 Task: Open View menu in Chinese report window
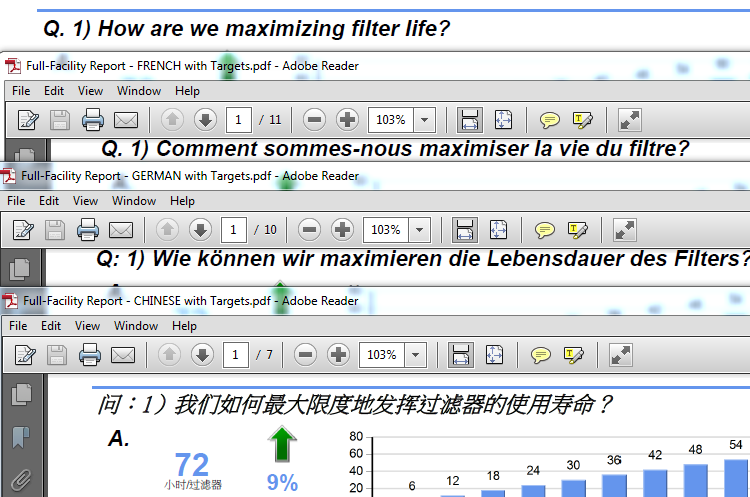click(88, 326)
